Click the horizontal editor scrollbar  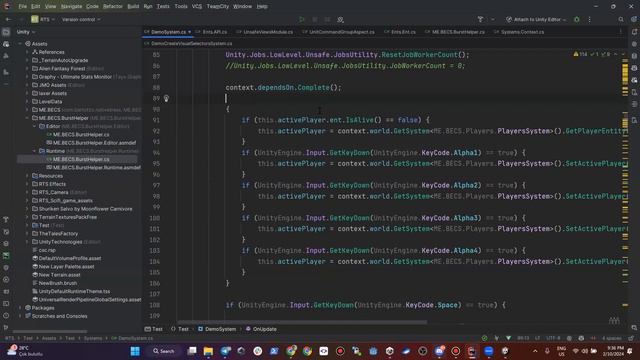coord(302,322)
